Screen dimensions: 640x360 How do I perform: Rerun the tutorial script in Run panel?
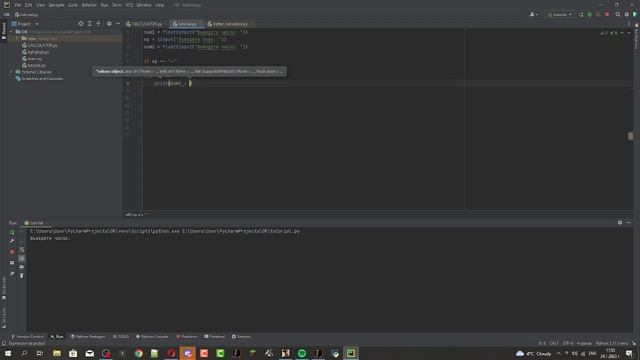click(x=12, y=232)
